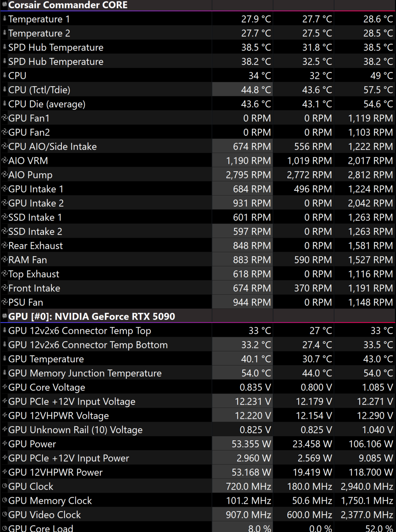Select the Corsair Commander CORE header text

(68, 5)
